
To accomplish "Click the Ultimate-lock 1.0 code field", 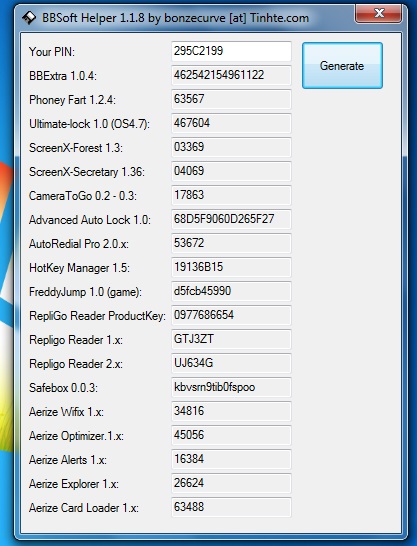I will (x=231, y=123).
